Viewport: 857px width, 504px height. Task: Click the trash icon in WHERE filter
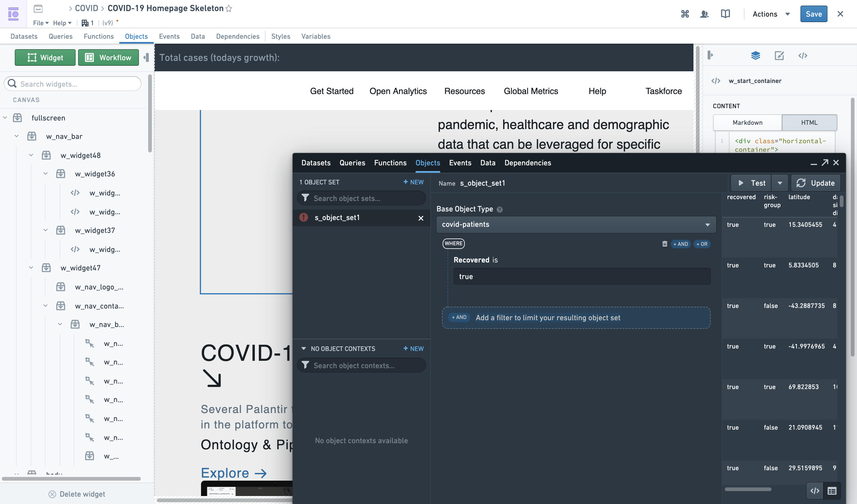665,243
